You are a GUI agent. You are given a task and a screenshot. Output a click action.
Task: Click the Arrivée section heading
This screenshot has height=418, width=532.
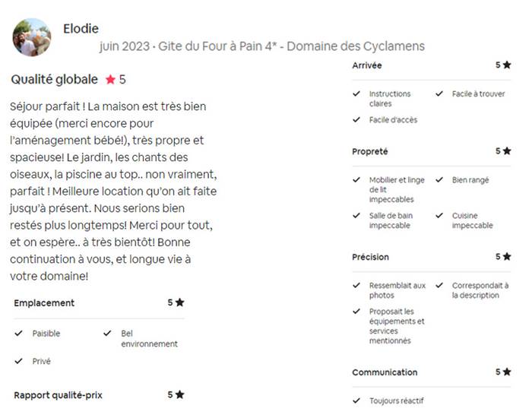tap(367, 65)
